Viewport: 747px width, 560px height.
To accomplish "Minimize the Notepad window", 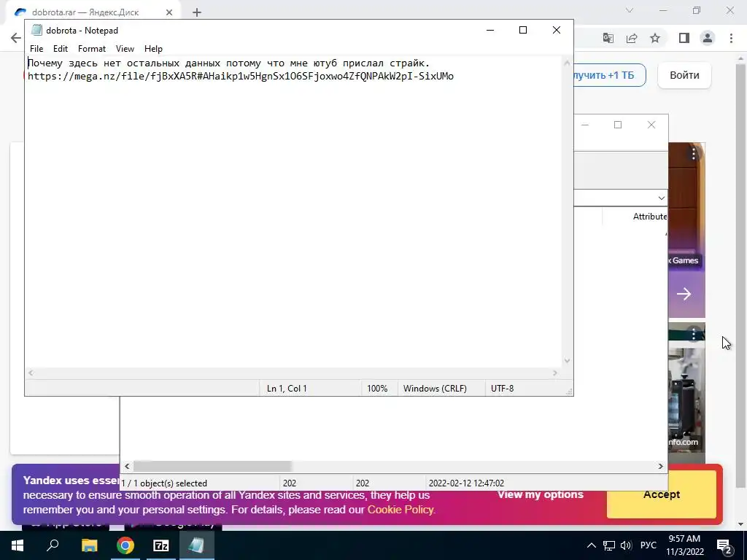I will (x=489, y=30).
